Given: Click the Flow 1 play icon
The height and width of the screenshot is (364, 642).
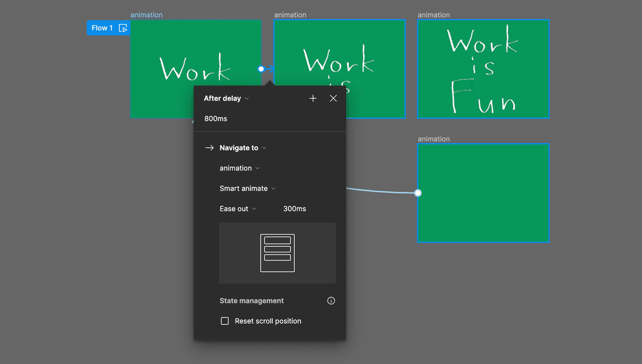Looking at the screenshot, I should (x=123, y=28).
